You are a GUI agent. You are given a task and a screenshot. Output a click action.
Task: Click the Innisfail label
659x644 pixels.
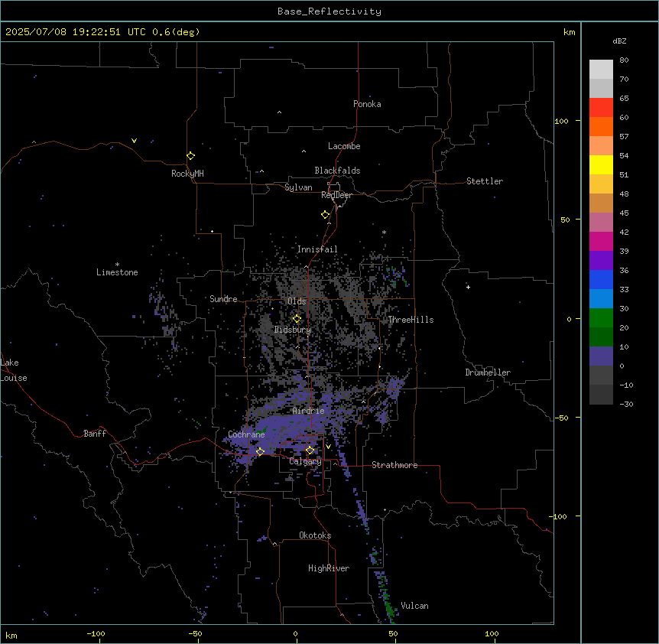pos(317,249)
